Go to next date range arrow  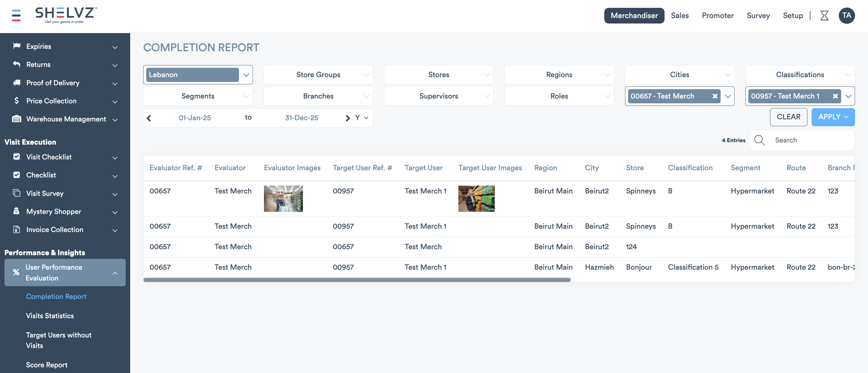348,118
